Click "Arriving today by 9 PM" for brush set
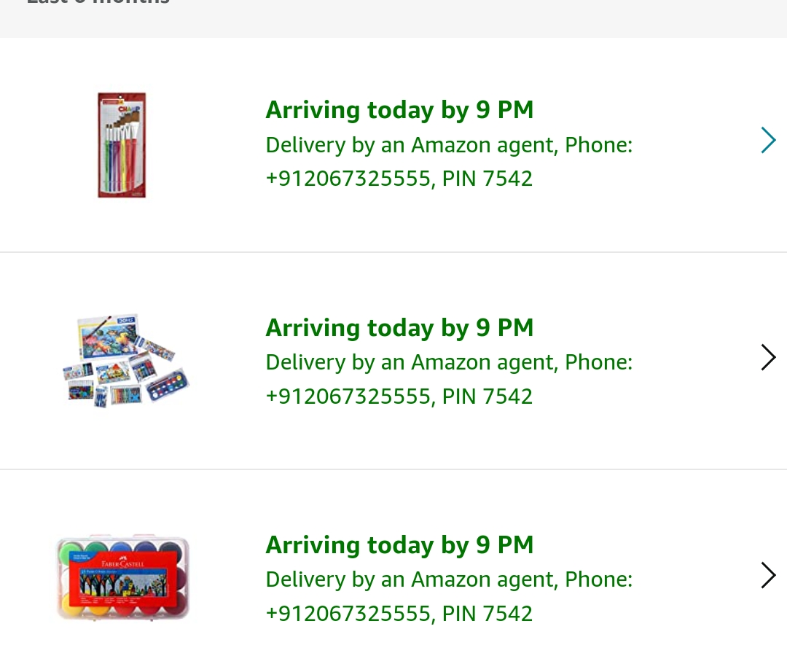 click(x=399, y=110)
